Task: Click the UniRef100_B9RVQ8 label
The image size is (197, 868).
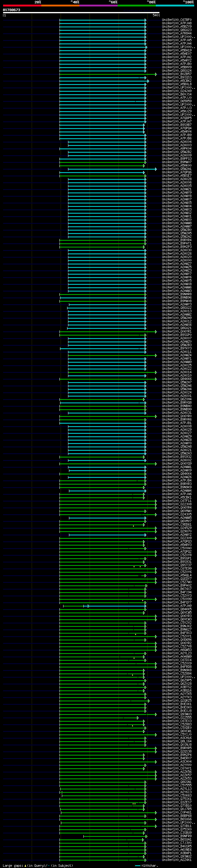Action: click(x=177, y=403)
